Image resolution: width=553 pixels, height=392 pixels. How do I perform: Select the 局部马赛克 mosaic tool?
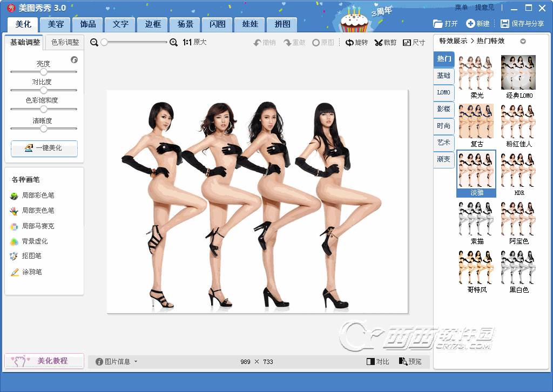32,226
